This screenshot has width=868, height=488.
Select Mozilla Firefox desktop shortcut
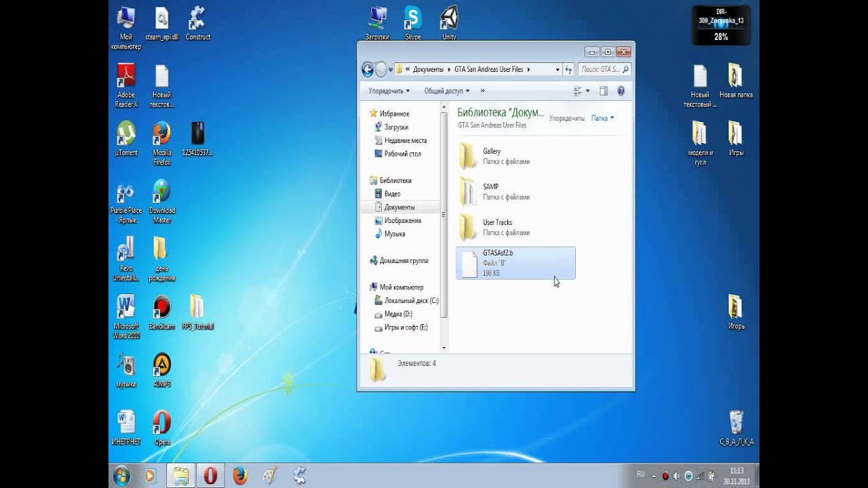coord(162,143)
